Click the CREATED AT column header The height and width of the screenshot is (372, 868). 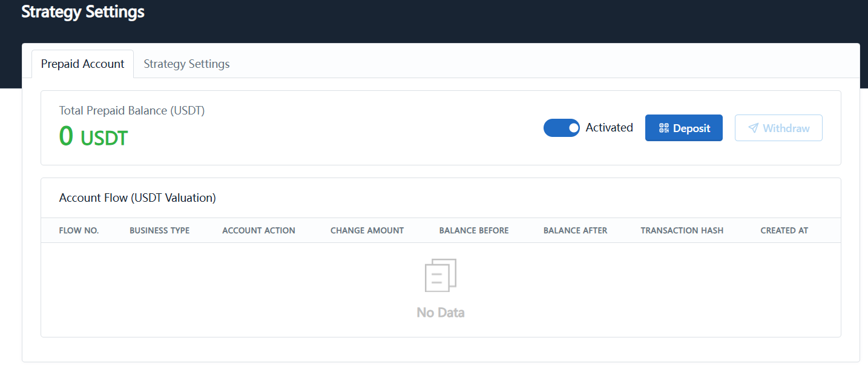784,230
